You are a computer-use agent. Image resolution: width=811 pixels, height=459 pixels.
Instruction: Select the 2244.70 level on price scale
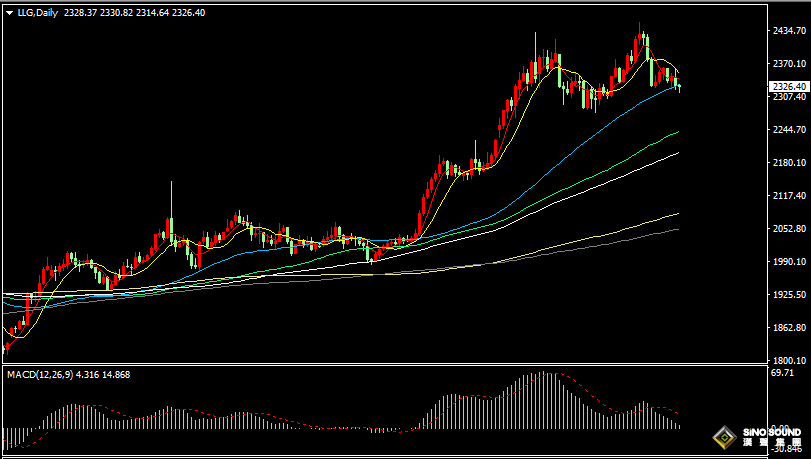coord(790,130)
